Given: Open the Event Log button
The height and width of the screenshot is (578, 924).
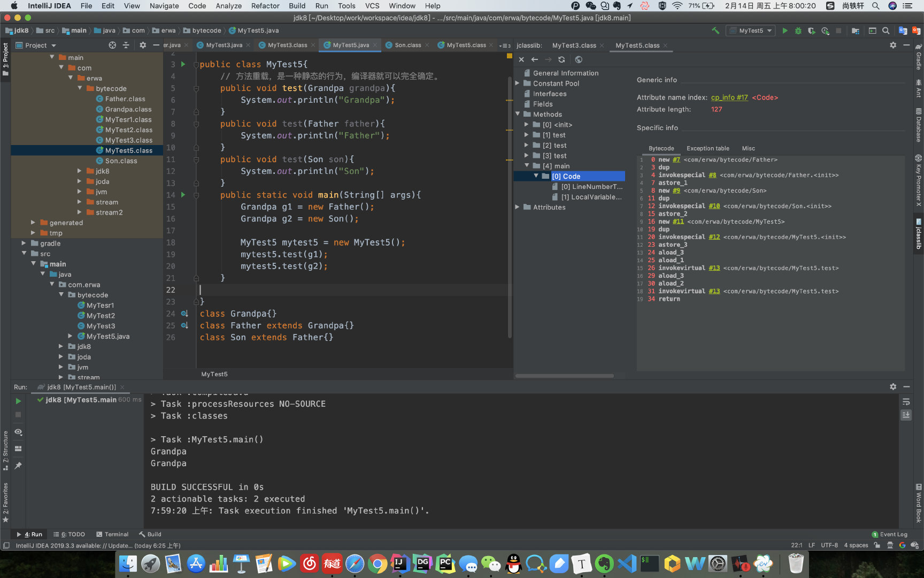Looking at the screenshot, I should pos(890,534).
